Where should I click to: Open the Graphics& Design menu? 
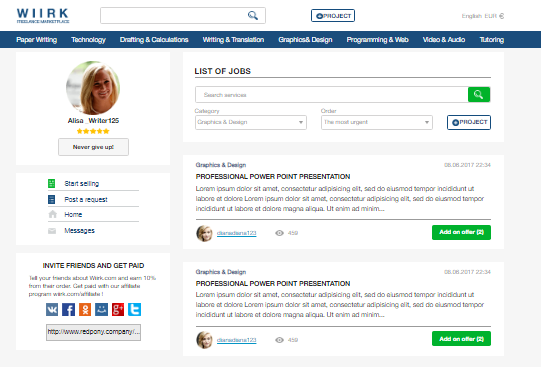click(x=305, y=40)
